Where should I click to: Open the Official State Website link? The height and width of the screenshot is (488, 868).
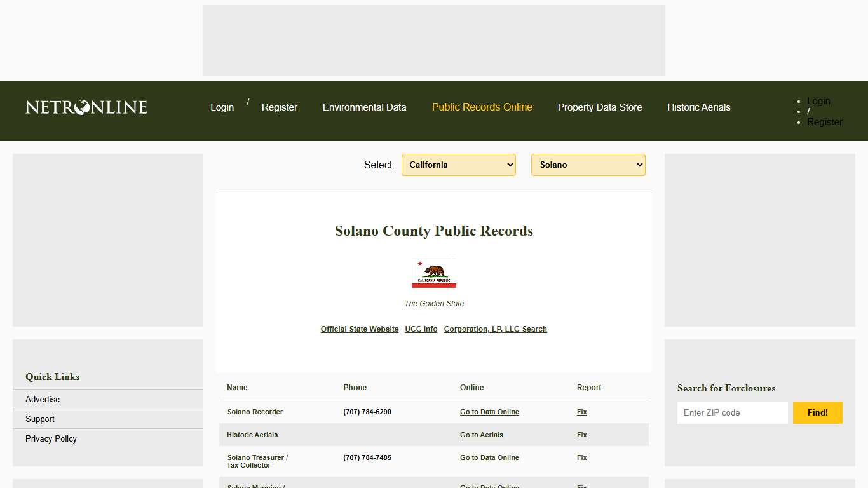click(x=360, y=329)
